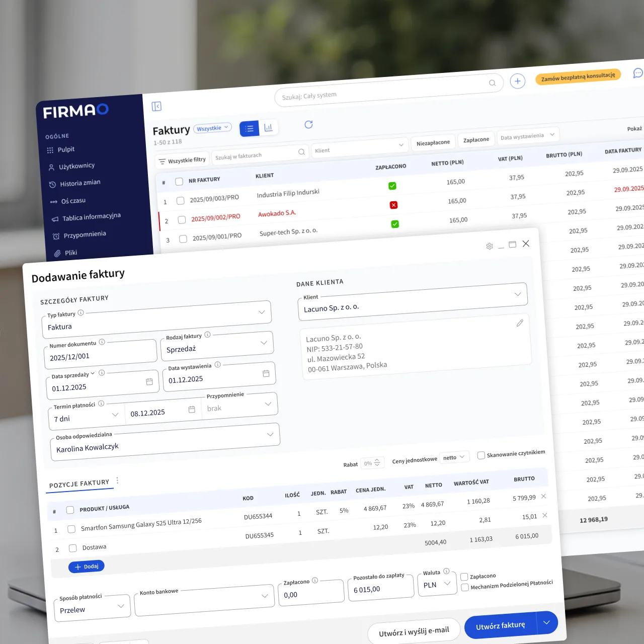Show info tooltip for Termin płatności
Screen dimensions: 644x644
[101, 403]
